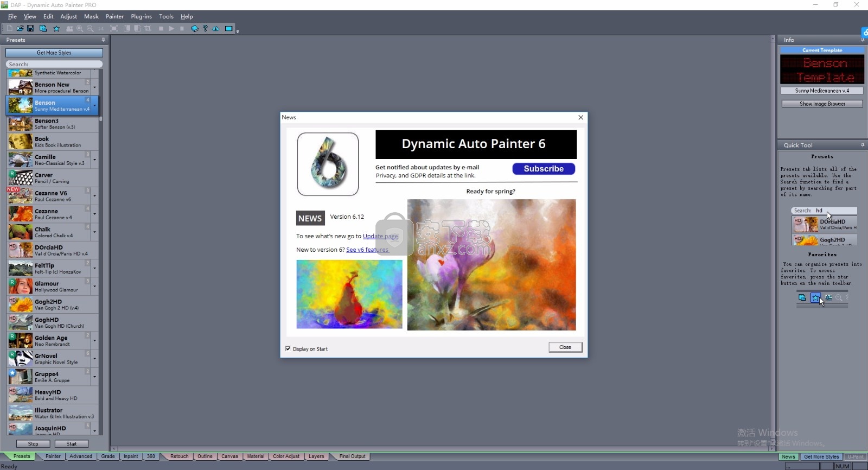Click the Start button in Presets panel

(72, 444)
